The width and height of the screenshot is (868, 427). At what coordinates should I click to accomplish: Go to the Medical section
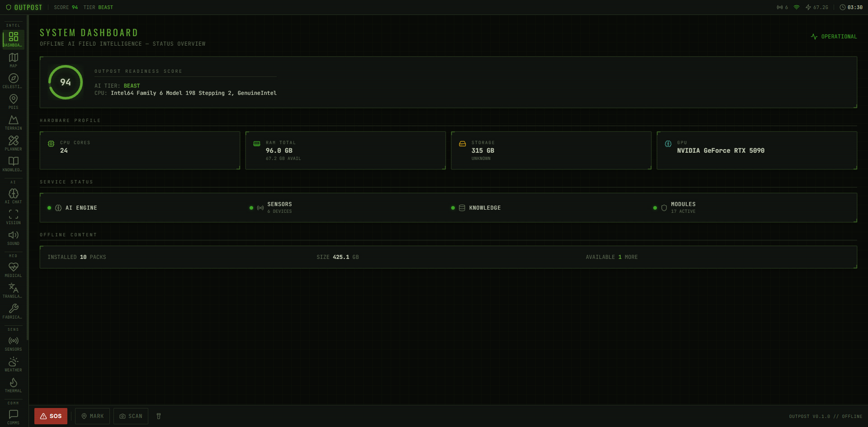[14, 270]
